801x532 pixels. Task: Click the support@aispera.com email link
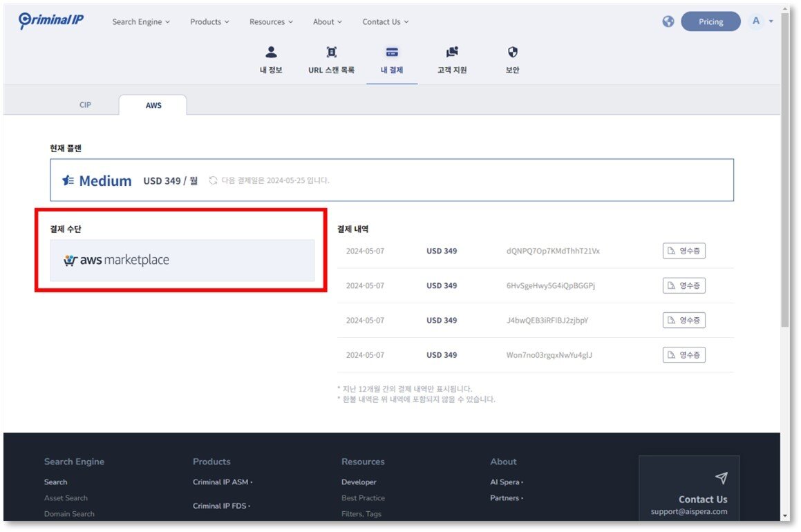[x=691, y=511]
